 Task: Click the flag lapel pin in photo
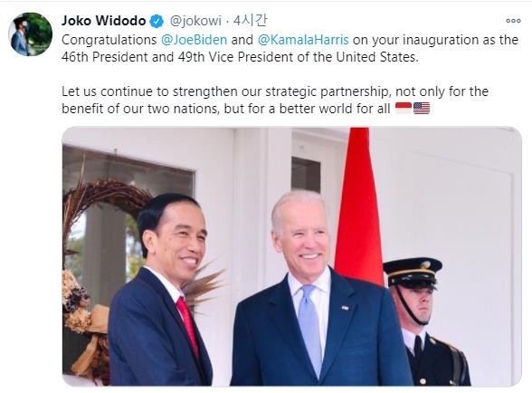(x=345, y=308)
